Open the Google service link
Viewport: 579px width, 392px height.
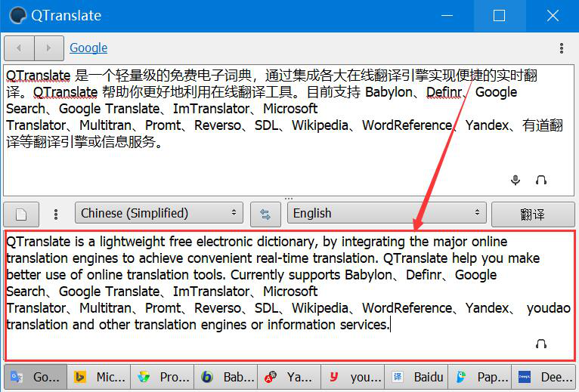[88, 48]
